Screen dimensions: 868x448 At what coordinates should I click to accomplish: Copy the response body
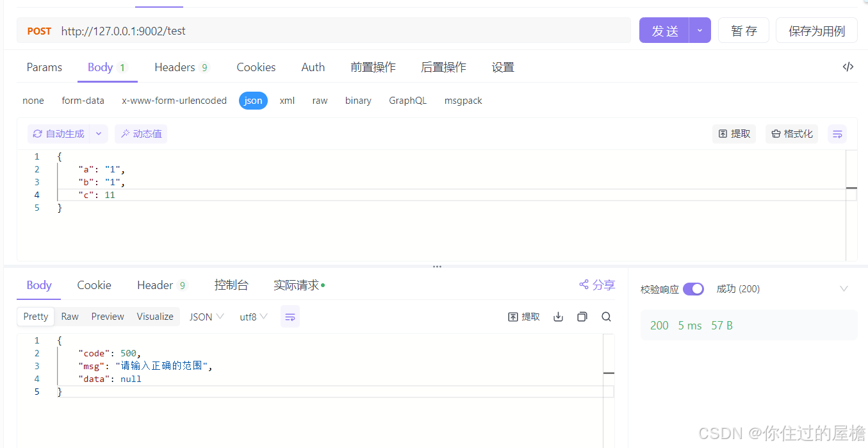(x=582, y=317)
